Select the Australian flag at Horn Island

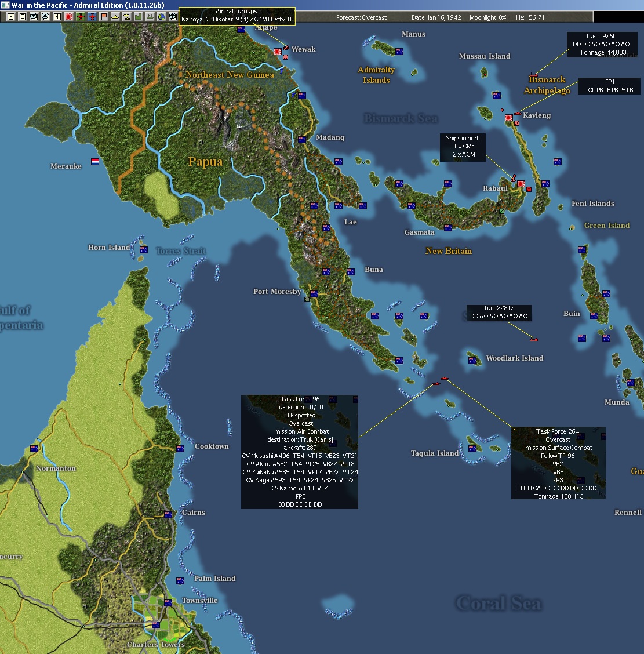pyautogui.click(x=144, y=249)
